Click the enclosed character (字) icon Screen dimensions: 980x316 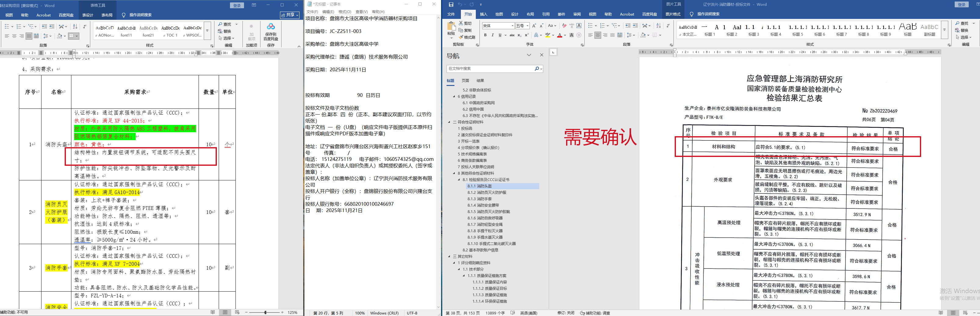coord(579,35)
